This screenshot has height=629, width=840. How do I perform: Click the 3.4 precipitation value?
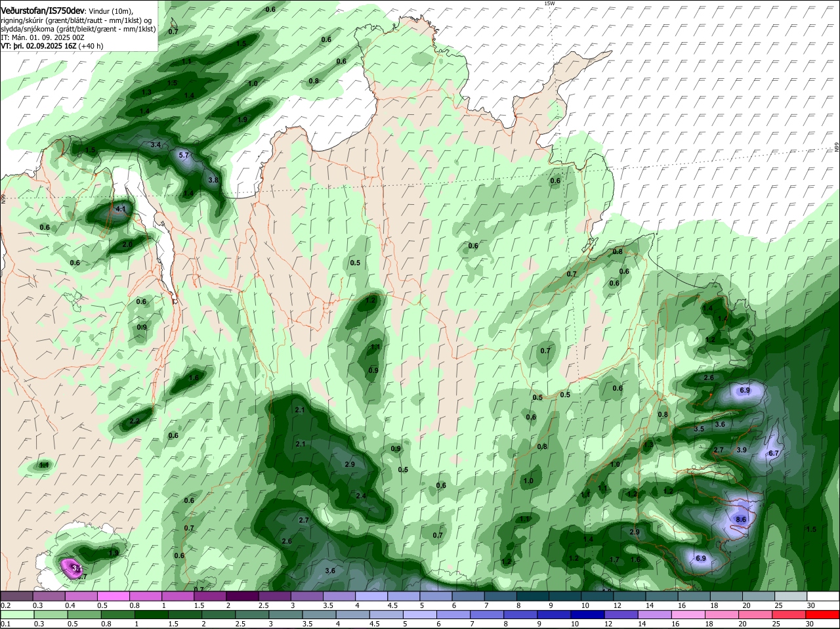[x=156, y=144]
